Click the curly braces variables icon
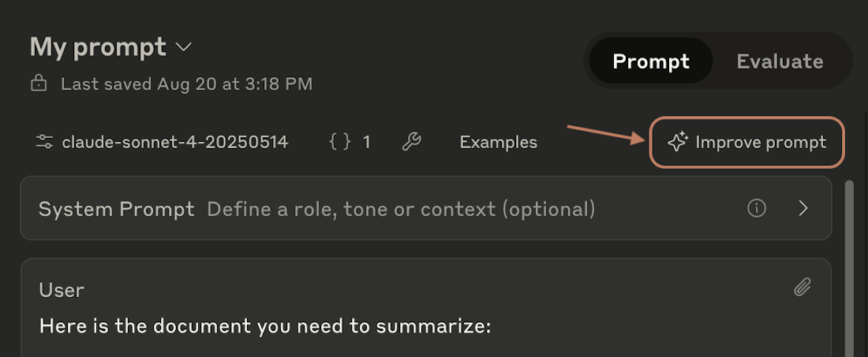The width and height of the screenshot is (868, 357). (x=339, y=142)
